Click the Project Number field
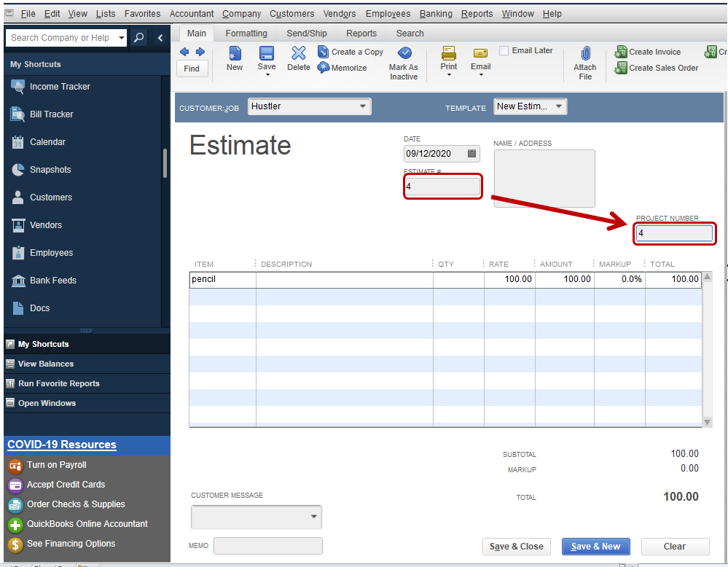Viewport: 728px width, 567px height. click(674, 233)
